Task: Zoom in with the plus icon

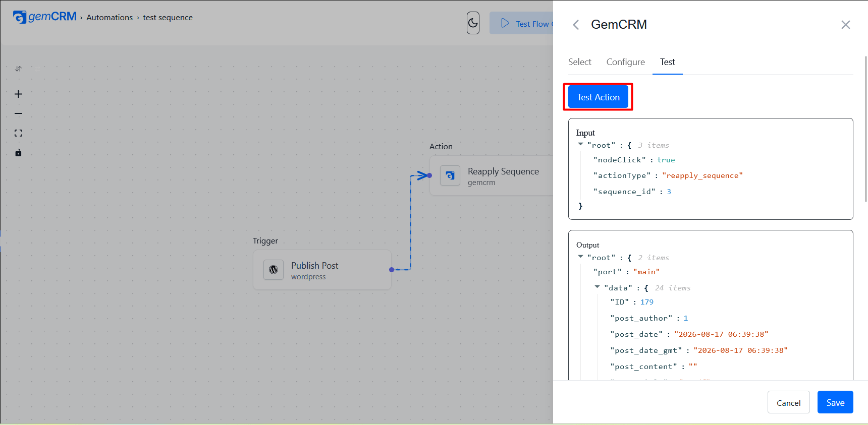Action: click(x=18, y=94)
